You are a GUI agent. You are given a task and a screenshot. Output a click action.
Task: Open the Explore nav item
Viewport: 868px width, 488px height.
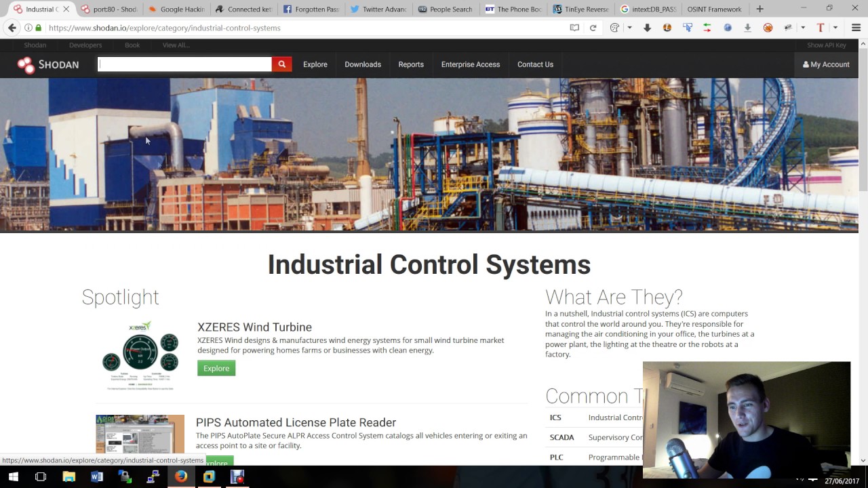tap(315, 64)
